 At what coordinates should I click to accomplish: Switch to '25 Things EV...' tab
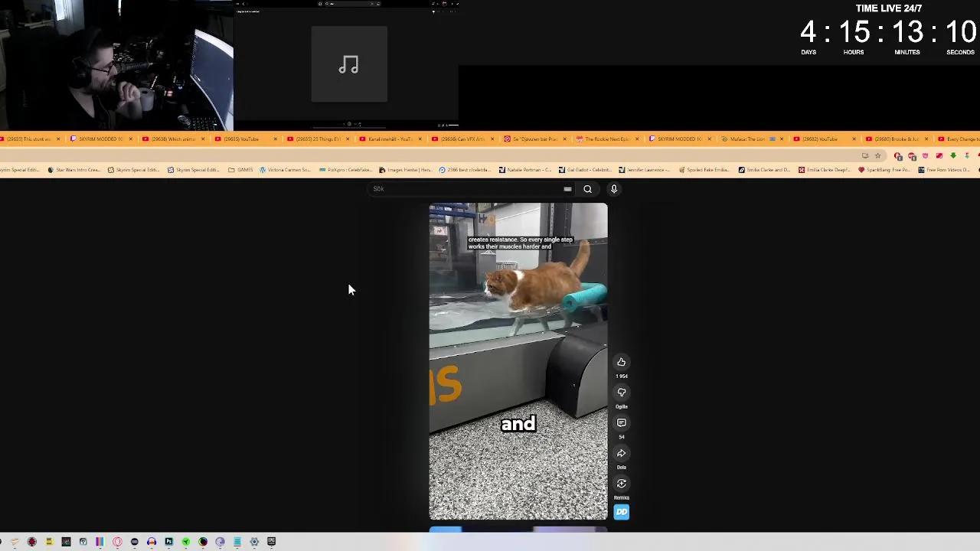tap(318, 139)
